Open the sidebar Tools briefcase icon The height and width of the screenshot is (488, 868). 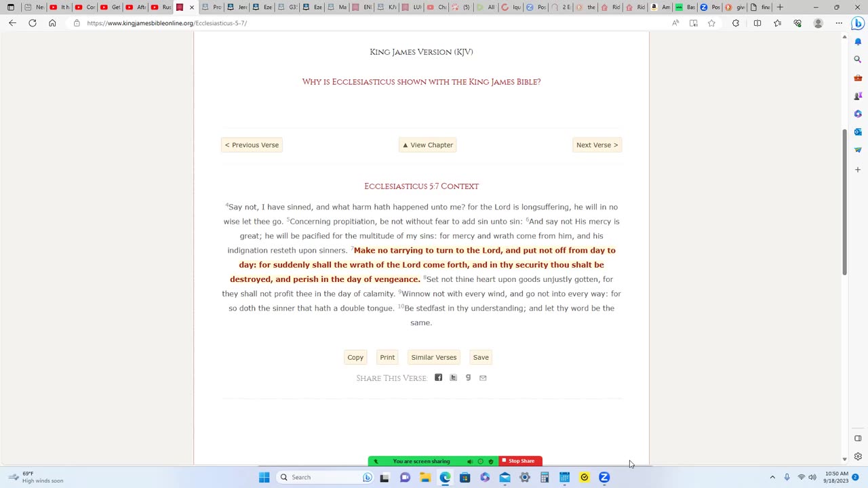tap(858, 78)
